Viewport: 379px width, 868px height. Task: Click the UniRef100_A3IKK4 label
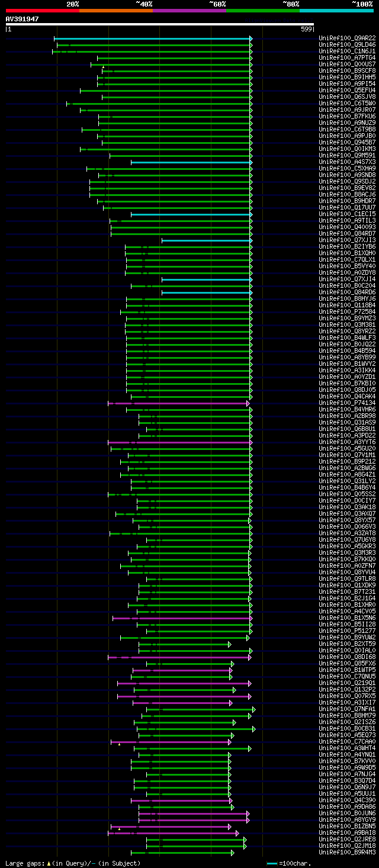(347, 370)
